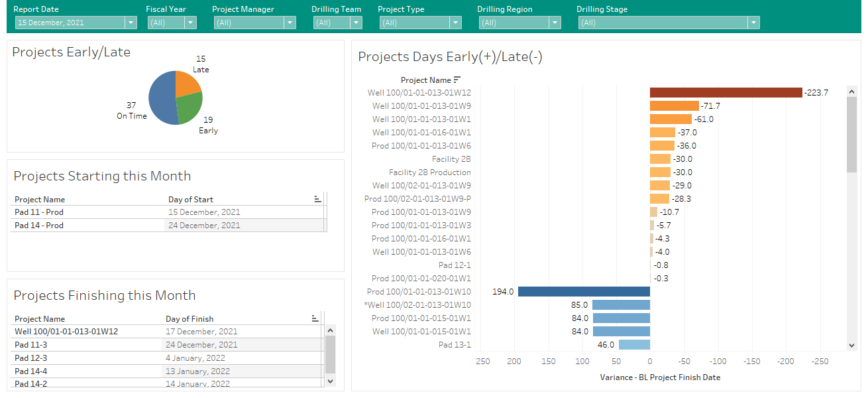This screenshot has width=868, height=398.
Task: Open the Project Manager filter dropdown
Action: point(290,23)
